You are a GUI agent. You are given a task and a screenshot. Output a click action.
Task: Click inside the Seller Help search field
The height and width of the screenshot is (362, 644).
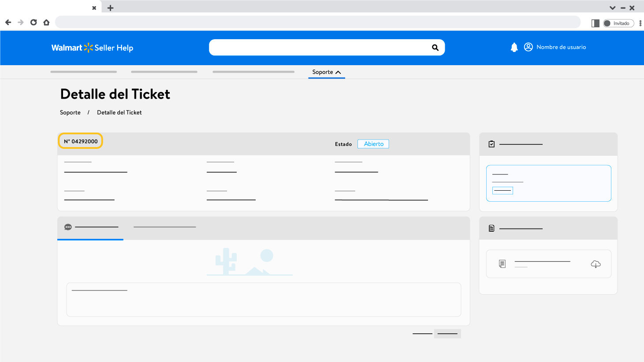tap(317, 48)
